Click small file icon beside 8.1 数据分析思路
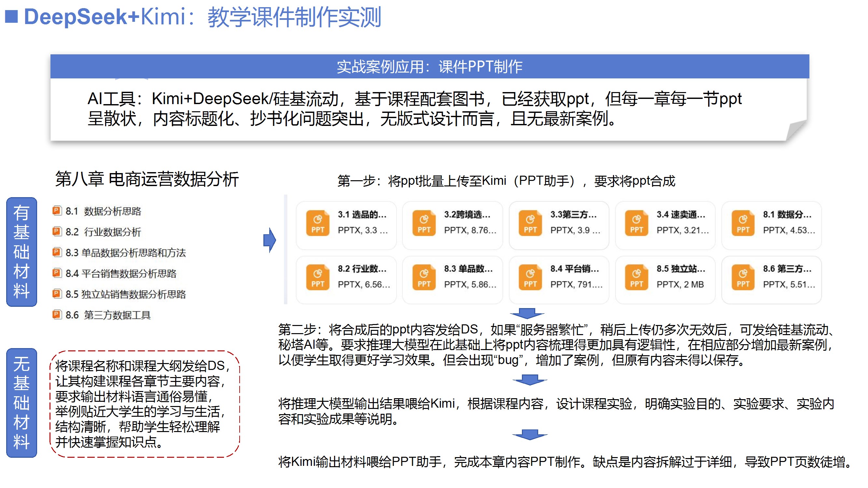Viewport: 868px width, 488px height. pyautogui.click(x=57, y=211)
